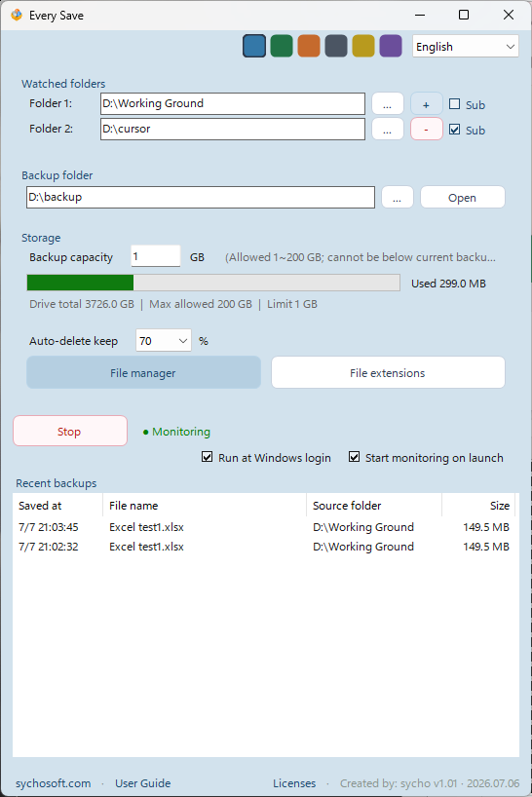Enable Sub checkbox for Folder 1
Screen dimensions: 532x797
coord(455,104)
